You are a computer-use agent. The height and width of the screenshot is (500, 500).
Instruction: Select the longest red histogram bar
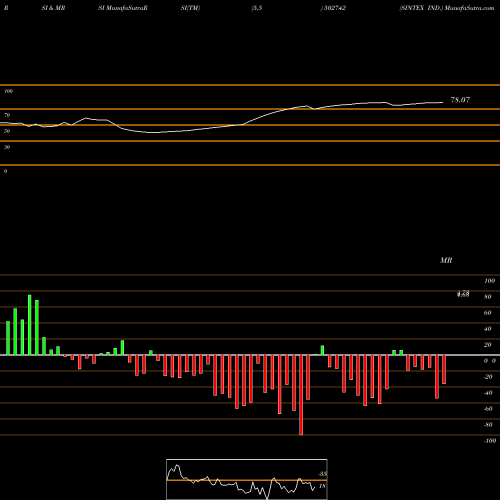[x=301, y=395]
